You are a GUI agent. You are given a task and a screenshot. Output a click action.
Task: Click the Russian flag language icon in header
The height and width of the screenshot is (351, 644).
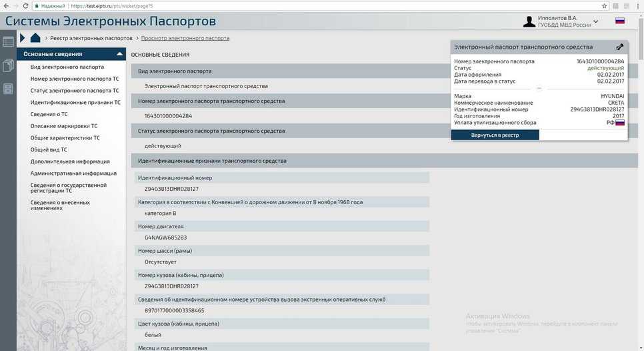[x=619, y=21]
